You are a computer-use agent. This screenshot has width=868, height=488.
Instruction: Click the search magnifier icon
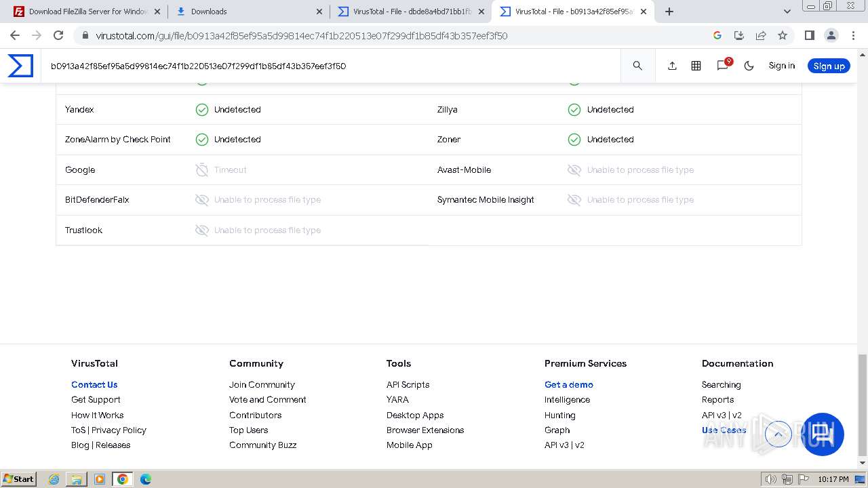tap(637, 66)
